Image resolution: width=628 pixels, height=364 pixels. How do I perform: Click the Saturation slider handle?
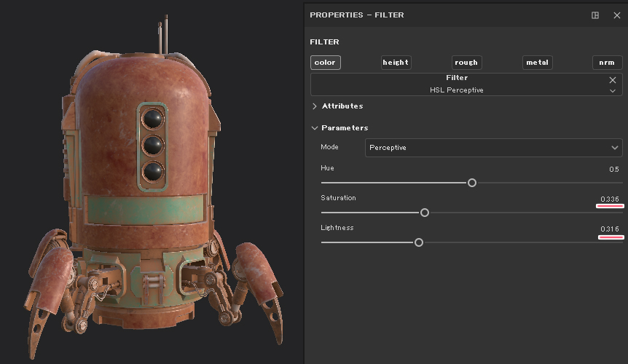425,213
